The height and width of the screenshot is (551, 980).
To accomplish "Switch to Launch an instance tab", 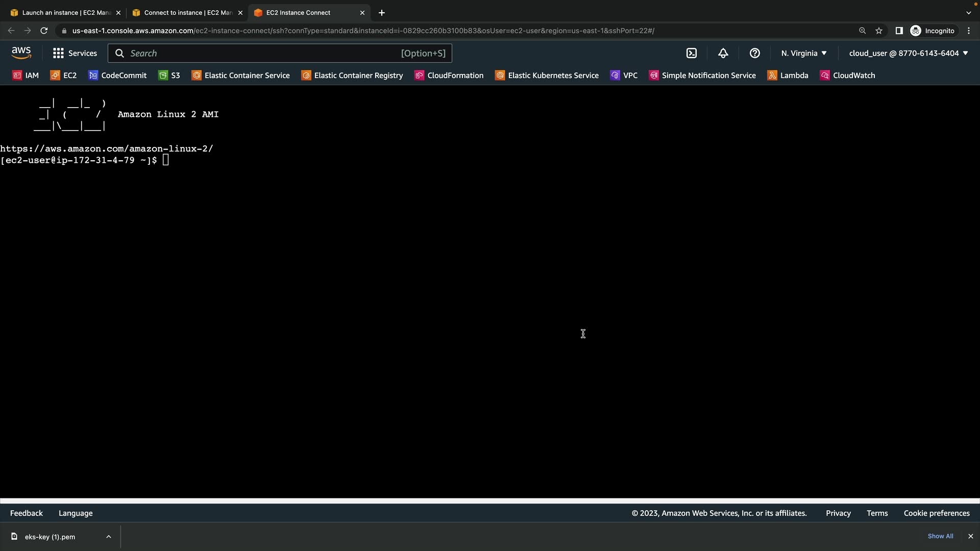I will (61, 13).
